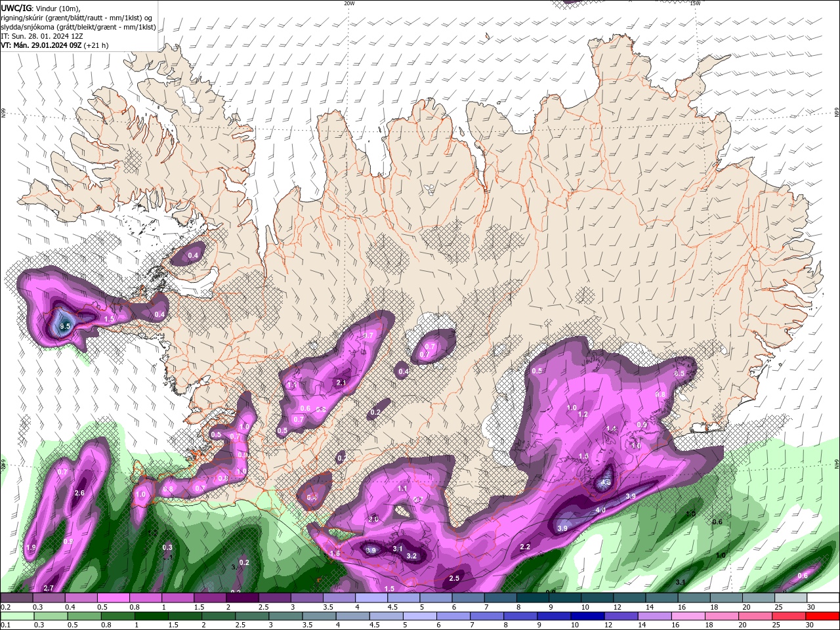Click the "UWC/IG: Vindur (10m)" title text
The image size is (840, 630).
[40, 8]
